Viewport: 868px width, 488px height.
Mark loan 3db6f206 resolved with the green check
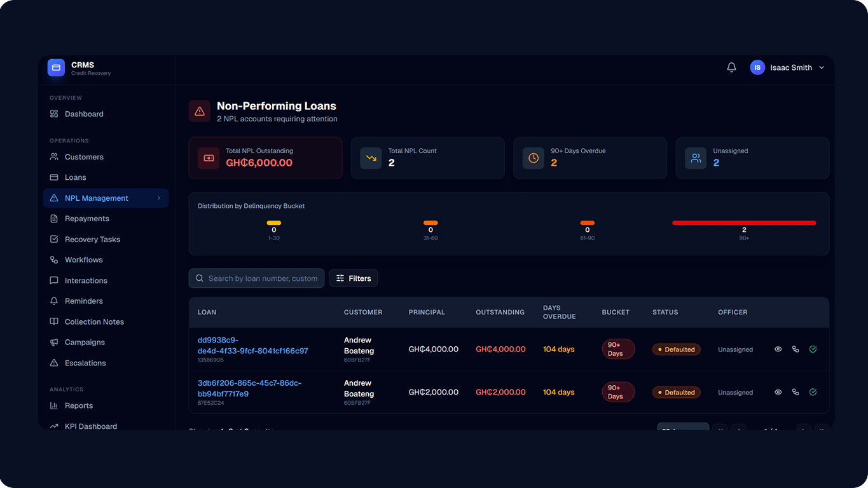click(x=812, y=392)
